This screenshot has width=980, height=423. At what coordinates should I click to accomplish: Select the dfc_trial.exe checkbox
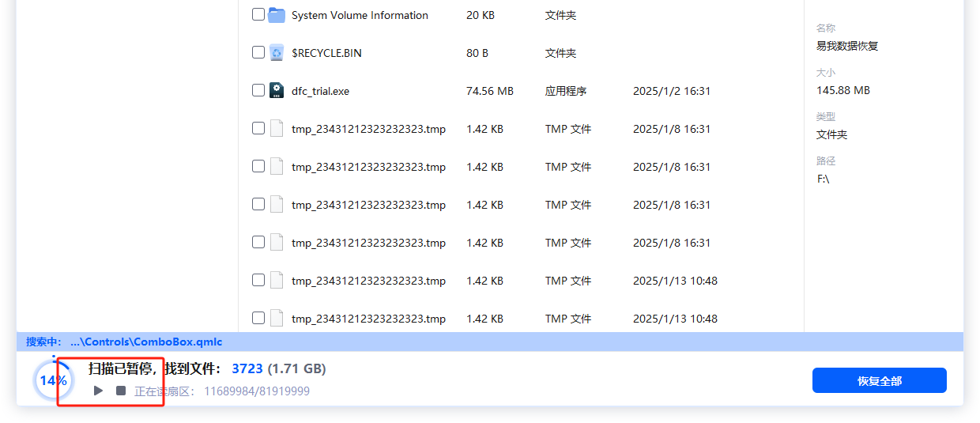[258, 90]
